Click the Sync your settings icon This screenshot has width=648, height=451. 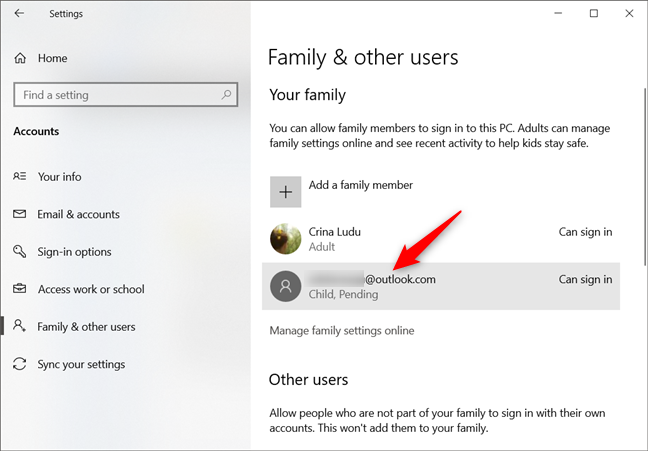coord(20,364)
